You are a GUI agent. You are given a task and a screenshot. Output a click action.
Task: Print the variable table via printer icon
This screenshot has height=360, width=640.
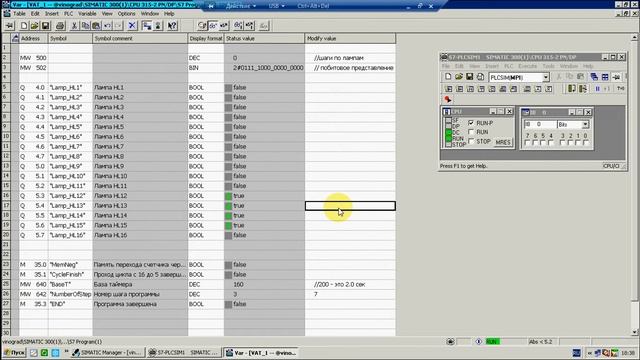click(x=60, y=26)
